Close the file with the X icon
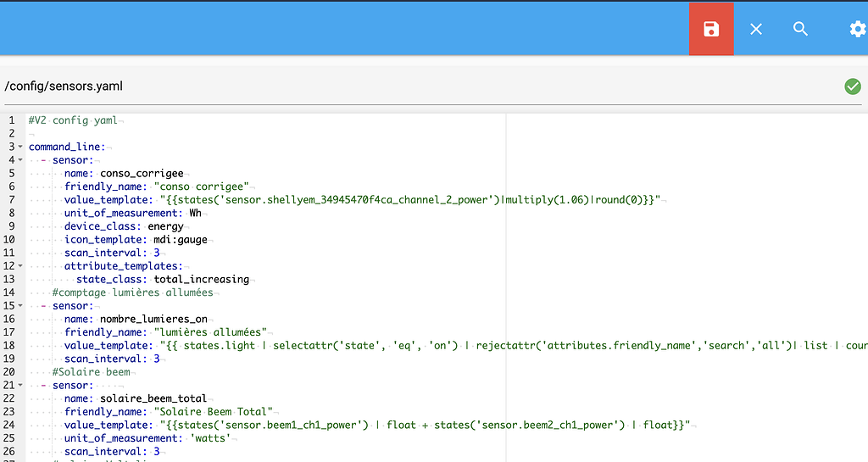This screenshot has height=462, width=868. pyautogui.click(x=756, y=29)
